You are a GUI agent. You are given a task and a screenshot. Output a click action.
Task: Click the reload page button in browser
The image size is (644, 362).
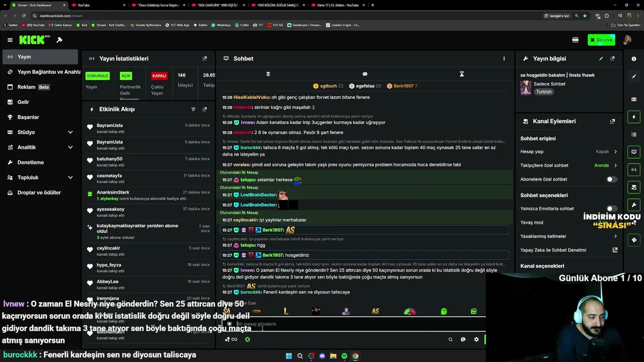coord(24,16)
